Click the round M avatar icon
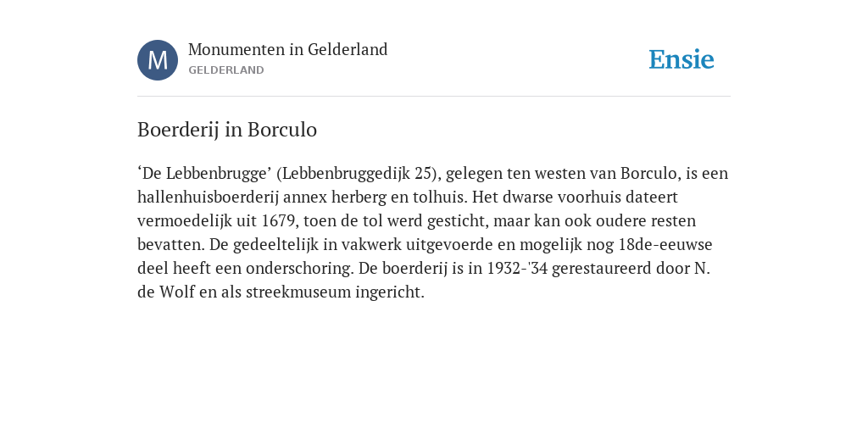 [158, 60]
